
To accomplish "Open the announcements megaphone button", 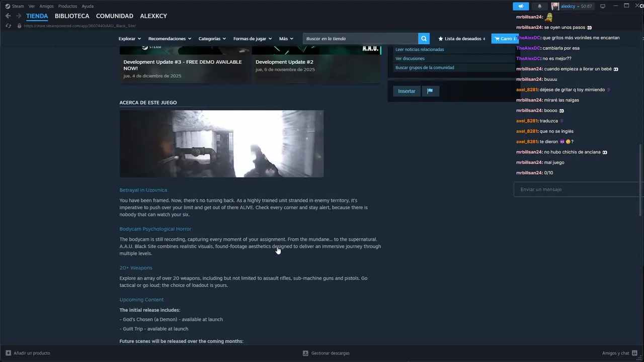I will pos(521,6).
